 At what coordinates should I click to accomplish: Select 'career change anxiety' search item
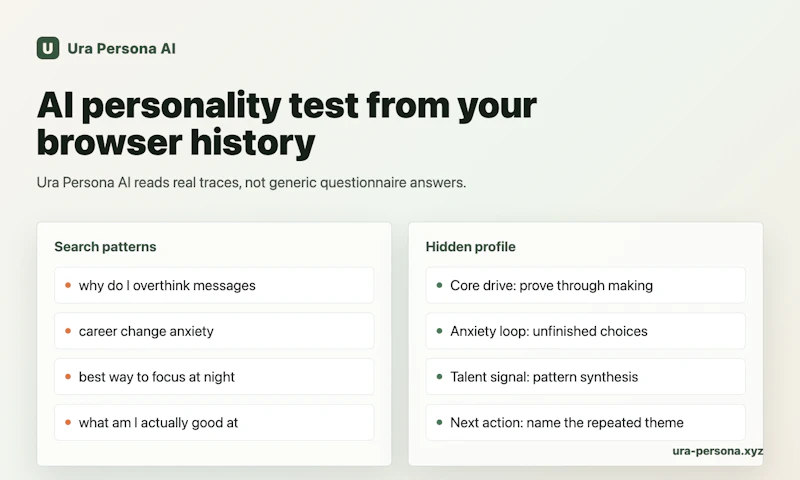214,331
